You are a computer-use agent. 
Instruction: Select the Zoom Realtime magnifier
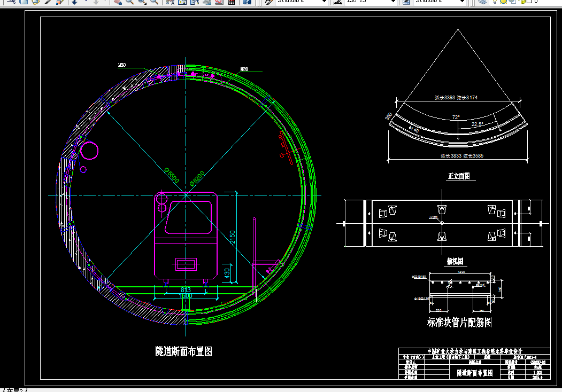129,2
